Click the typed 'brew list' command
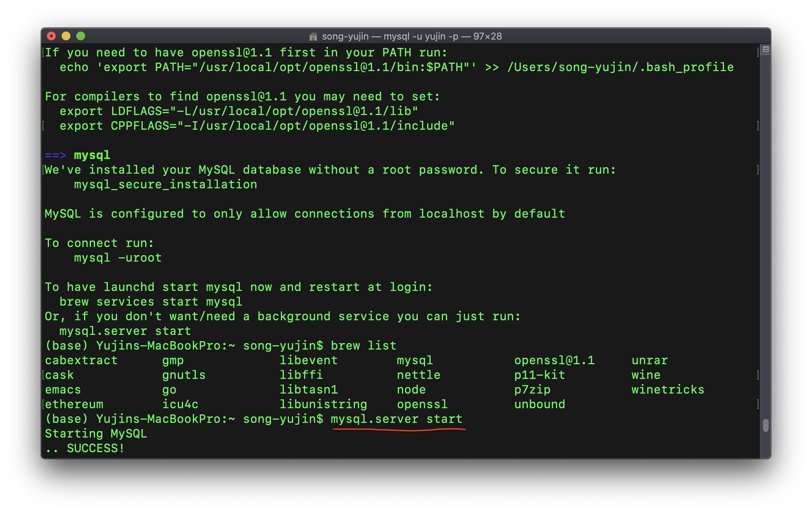 click(x=363, y=346)
